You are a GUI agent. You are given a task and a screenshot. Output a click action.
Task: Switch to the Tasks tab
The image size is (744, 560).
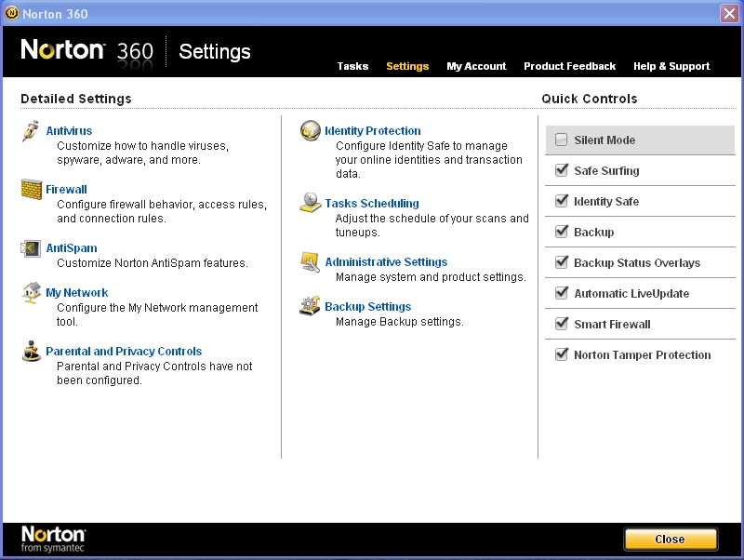(x=352, y=66)
